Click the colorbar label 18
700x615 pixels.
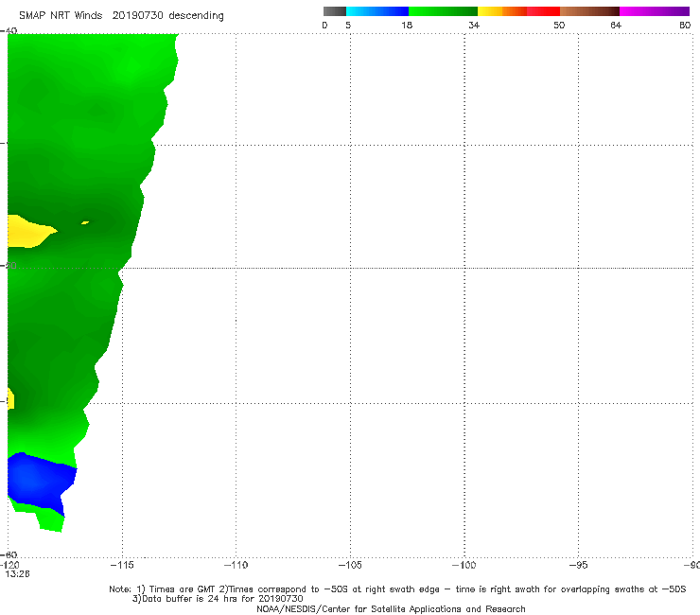click(x=407, y=26)
